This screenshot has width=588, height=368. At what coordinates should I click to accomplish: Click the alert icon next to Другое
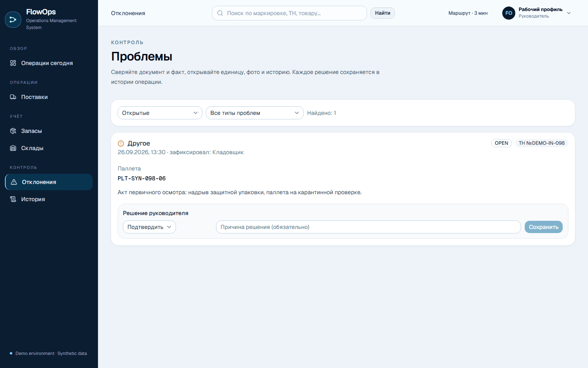(121, 144)
